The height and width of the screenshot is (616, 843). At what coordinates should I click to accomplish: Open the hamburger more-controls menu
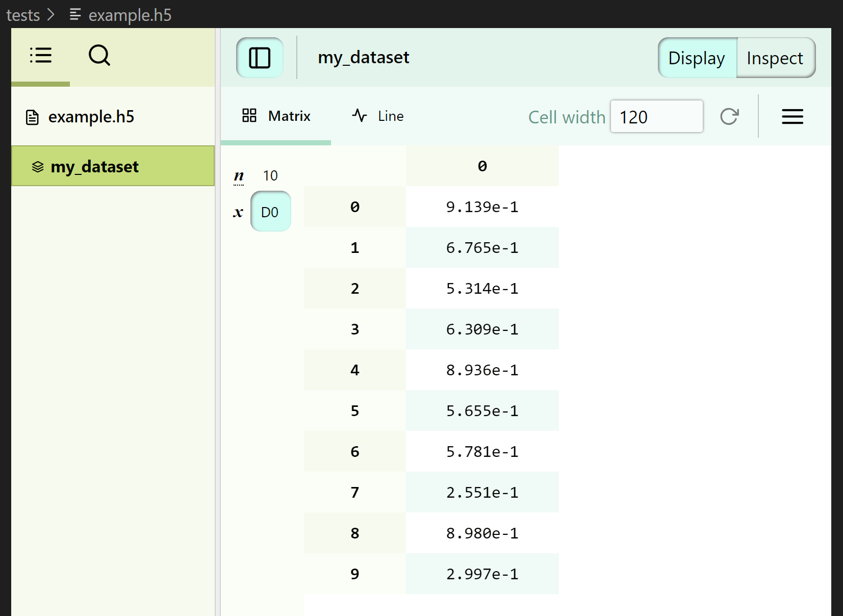coord(793,117)
